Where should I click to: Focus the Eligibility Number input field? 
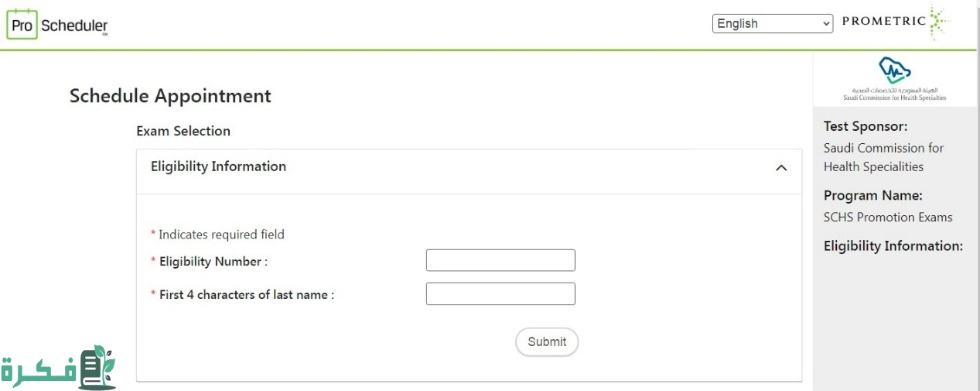tap(500, 260)
